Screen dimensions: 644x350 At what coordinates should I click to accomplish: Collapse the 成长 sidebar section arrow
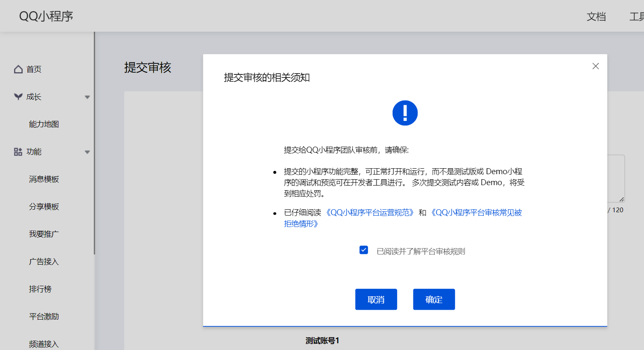point(87,97)
